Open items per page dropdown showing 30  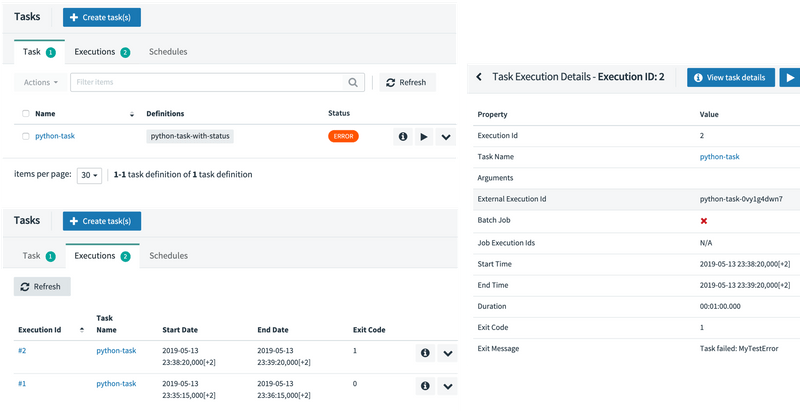[90, 174]
